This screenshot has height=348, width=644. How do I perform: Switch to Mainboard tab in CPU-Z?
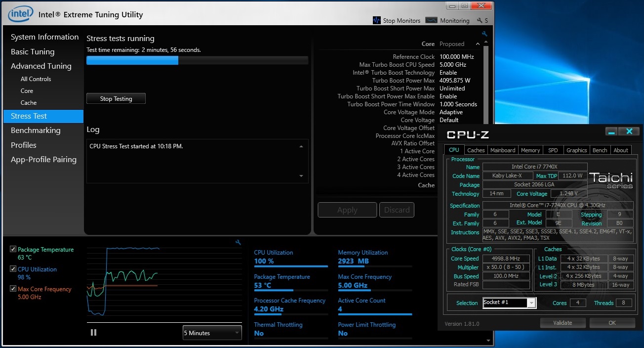click(503, 150)
